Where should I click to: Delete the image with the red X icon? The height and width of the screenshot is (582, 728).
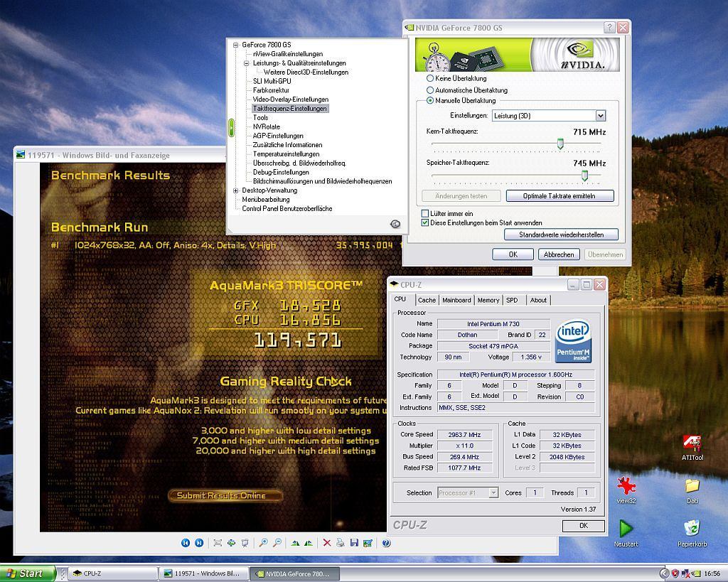click(x=327, y=542)
